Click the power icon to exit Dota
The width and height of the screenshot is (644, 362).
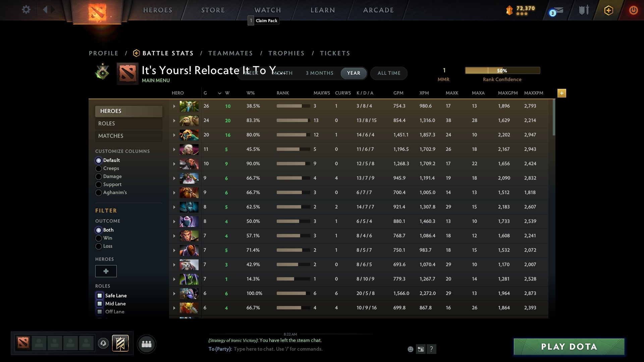point(633,10)
